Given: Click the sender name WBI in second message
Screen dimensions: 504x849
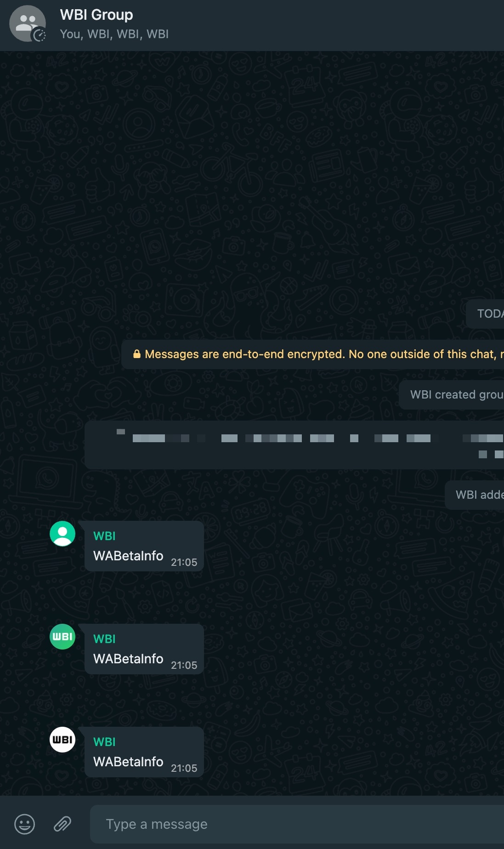Looking at the screenshot, I should (x=104, y=639).
